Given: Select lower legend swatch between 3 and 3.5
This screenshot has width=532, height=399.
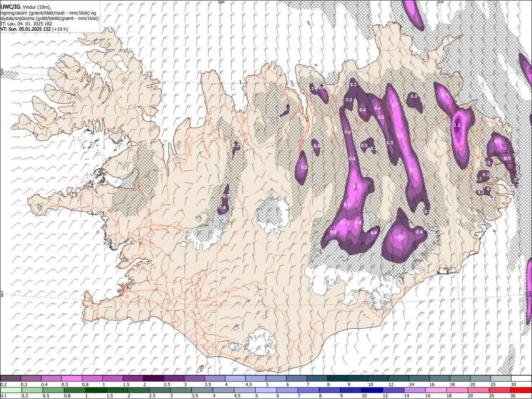Looking at the screenshot, I should tap(182, 390).
